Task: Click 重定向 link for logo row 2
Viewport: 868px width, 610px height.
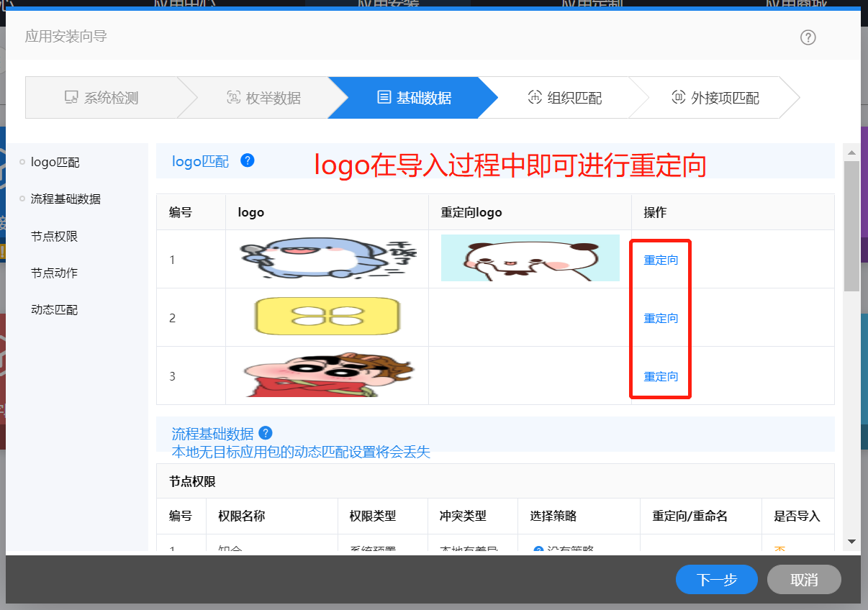Action: [661, 318]
